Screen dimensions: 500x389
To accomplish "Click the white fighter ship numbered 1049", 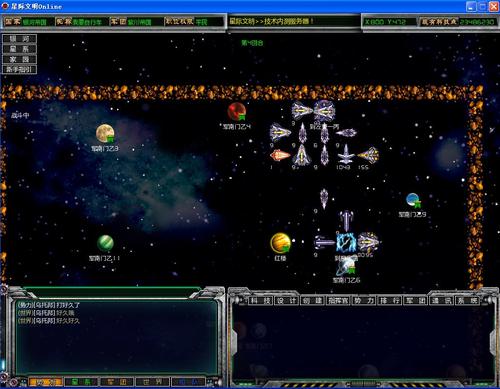I will tap(346, 154).
